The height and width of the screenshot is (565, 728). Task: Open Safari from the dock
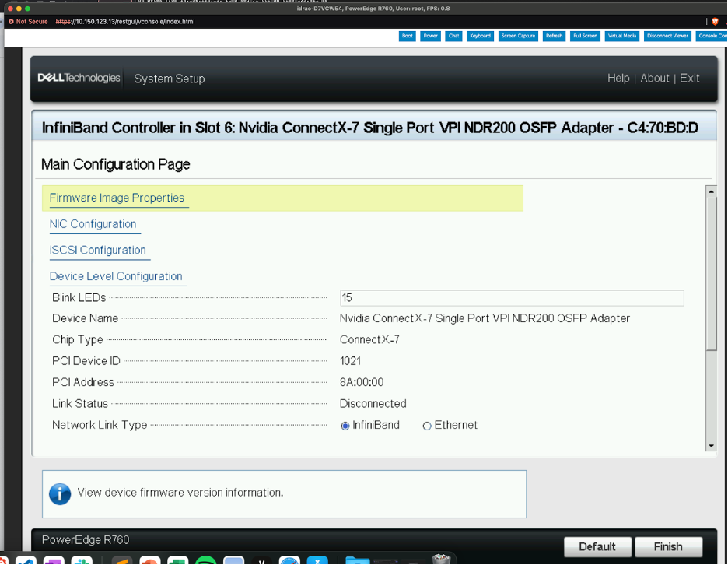[289, 560]
